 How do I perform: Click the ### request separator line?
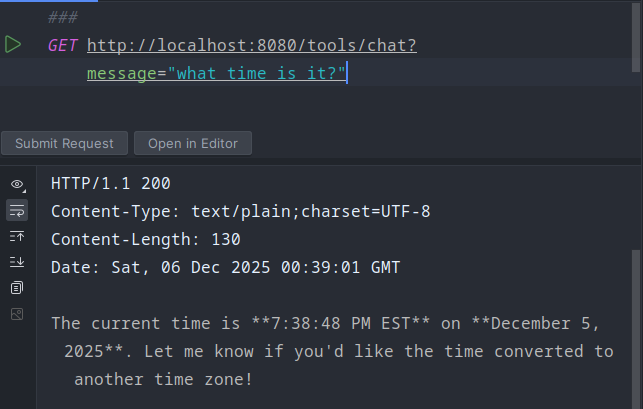[62, 18]
